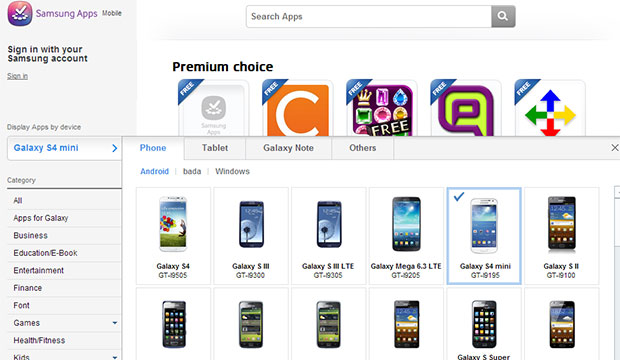Choose the Galaxy S III GT-I9300 device
Image resolution: width=620 pixels, height=360 pixels.
point(251,236)
